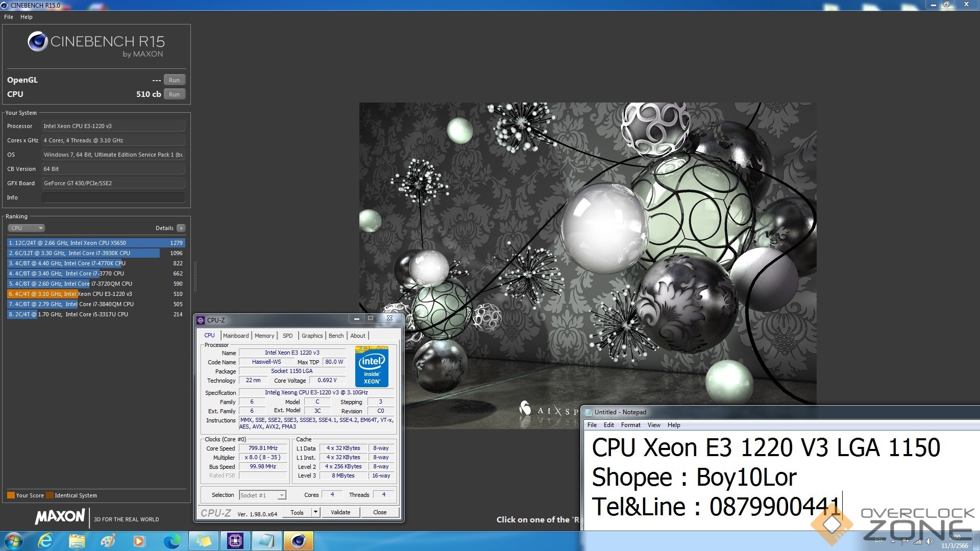This screenshot has width=980, height=551.
Task: Click the Validate button in CPU-Z
Action: click(340, 512)
